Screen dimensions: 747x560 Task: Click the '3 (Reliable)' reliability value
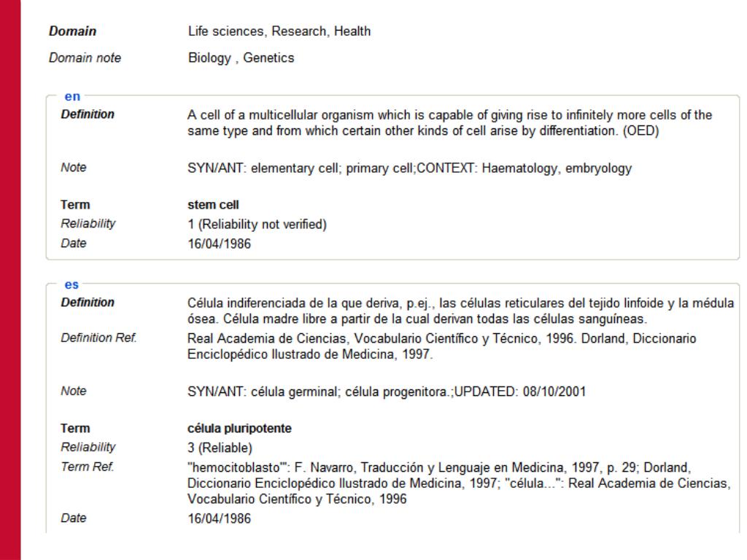click(220, 448)
